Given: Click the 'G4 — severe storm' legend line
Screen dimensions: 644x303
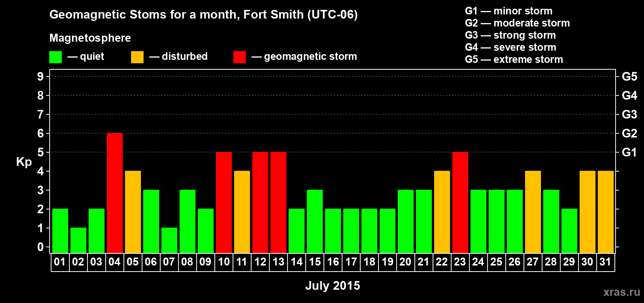Looking at the screenshot, I should [x=511, y=47].
